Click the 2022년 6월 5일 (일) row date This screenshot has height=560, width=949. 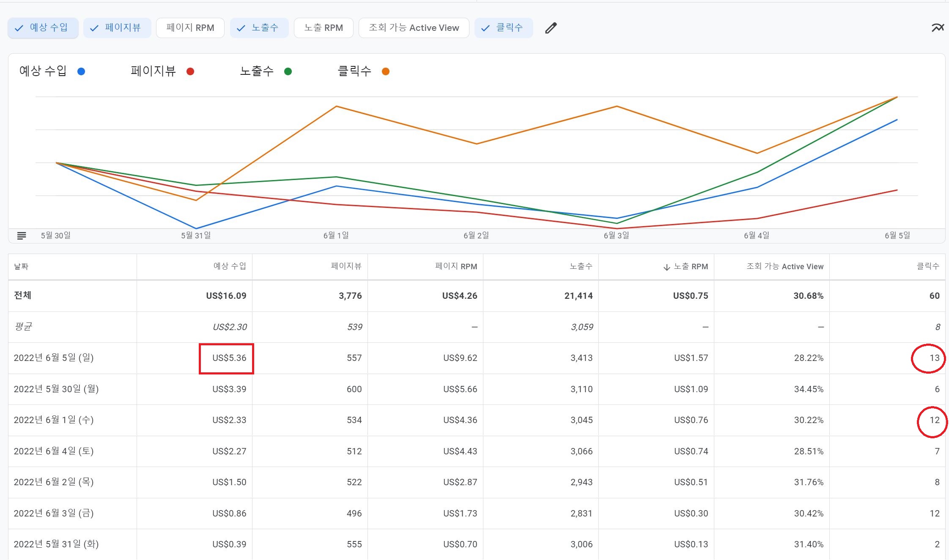click(54, 358)
